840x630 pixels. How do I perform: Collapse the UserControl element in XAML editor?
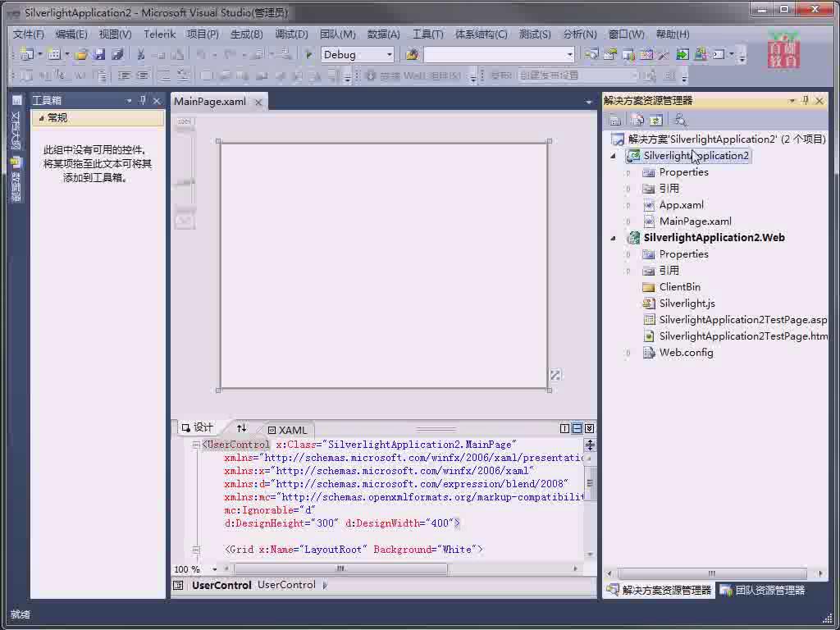pyautogui.click(x=196, y=445)
